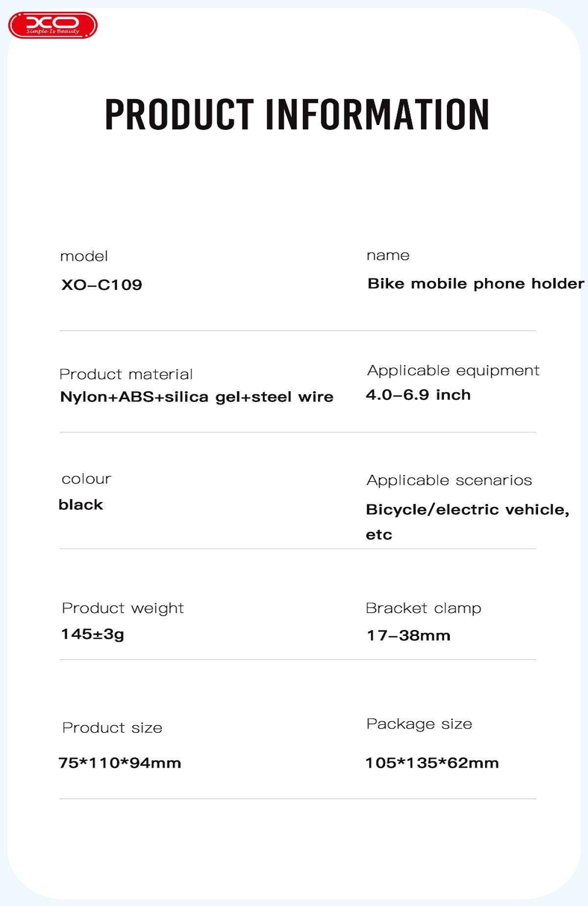This screenshot has height=906, width=588.
Task: Select the 'black' colour value
Action: [x=81, y=505]
